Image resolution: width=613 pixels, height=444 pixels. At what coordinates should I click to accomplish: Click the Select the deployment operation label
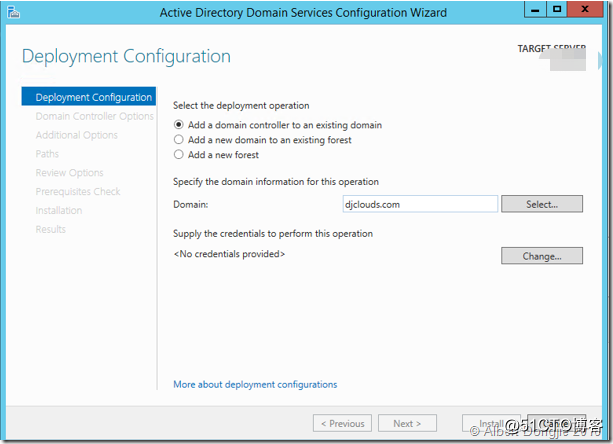point(241,106)
